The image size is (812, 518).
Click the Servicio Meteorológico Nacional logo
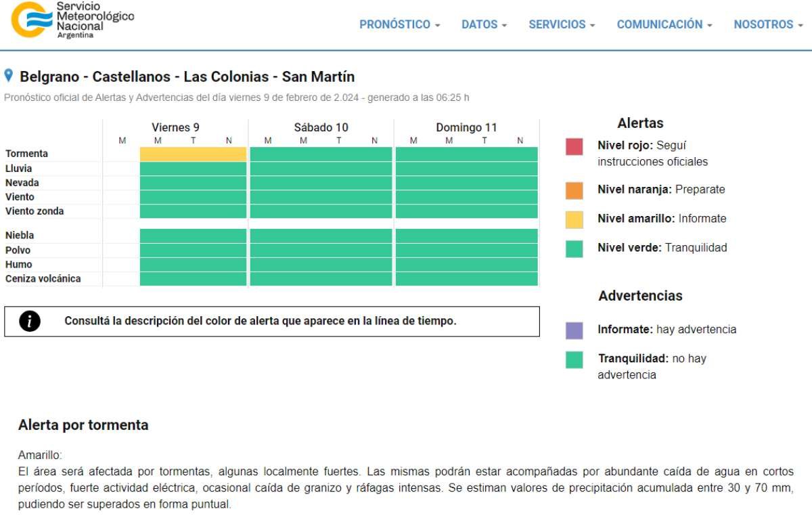coord(72,20)
